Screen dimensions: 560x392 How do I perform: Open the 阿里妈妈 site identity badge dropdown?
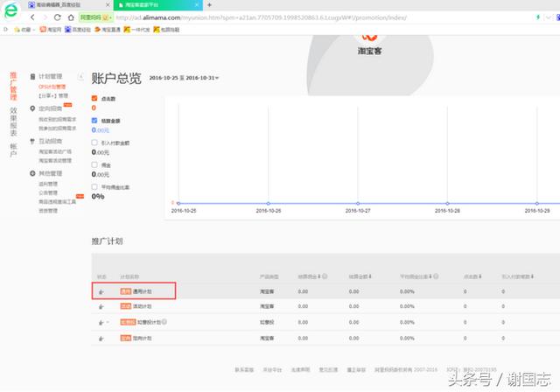click(x=96, y=17)
